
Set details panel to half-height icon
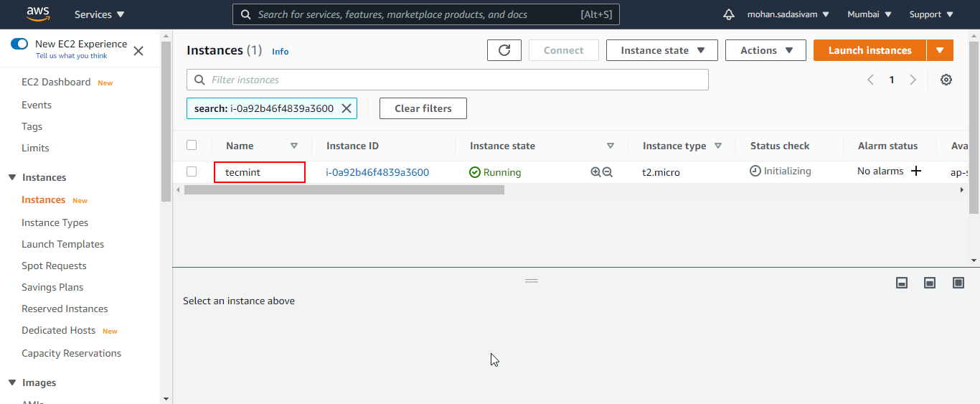coord(930,283)
